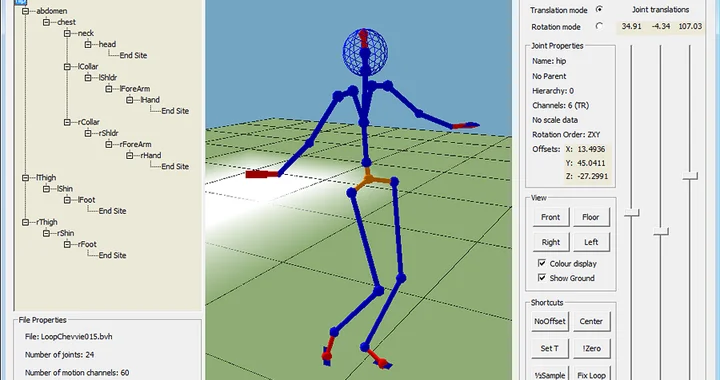Switch to Rotation mode radio button
The image size is (720, 380).
[599, 26]
